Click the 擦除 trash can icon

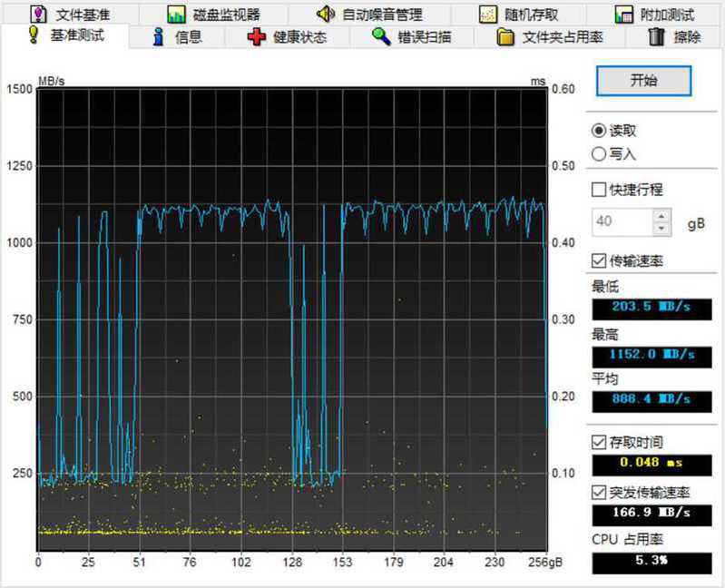(x=657, y=36)
